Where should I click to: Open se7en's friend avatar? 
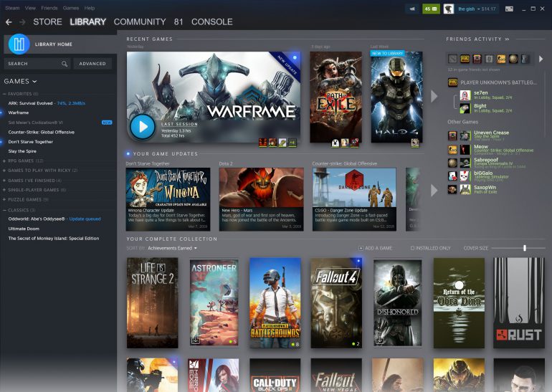[x=465, y=95]
